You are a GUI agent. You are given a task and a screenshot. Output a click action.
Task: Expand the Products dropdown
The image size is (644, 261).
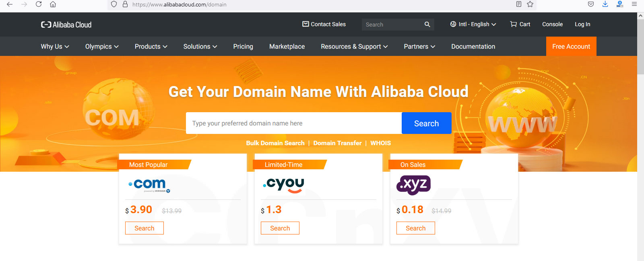click(x=151, y=47)
